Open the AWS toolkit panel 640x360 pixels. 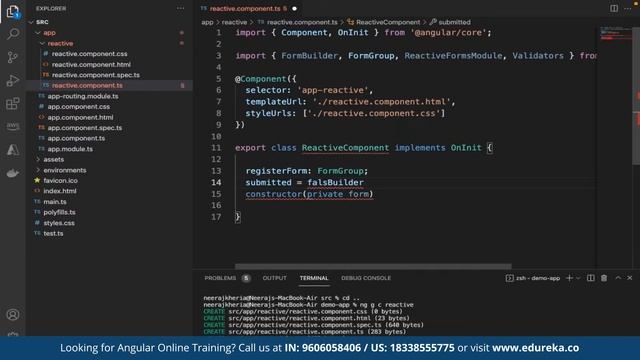(x=13, y=127)
